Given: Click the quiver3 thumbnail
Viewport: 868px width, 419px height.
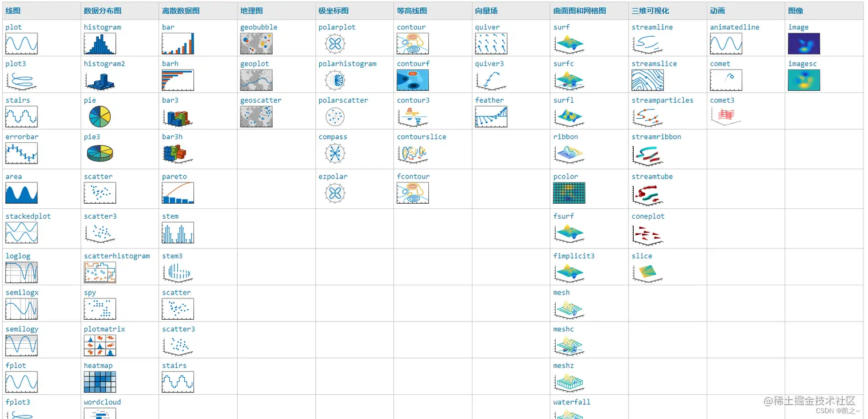Looking at the screenshot, I should tap(491, 80).
